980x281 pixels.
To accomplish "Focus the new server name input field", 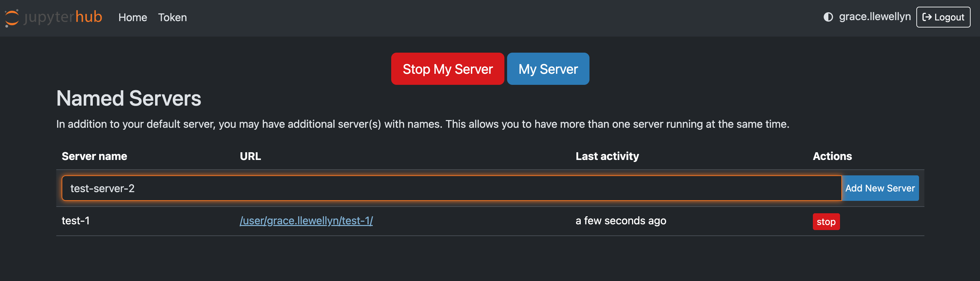I will (451, 188).
